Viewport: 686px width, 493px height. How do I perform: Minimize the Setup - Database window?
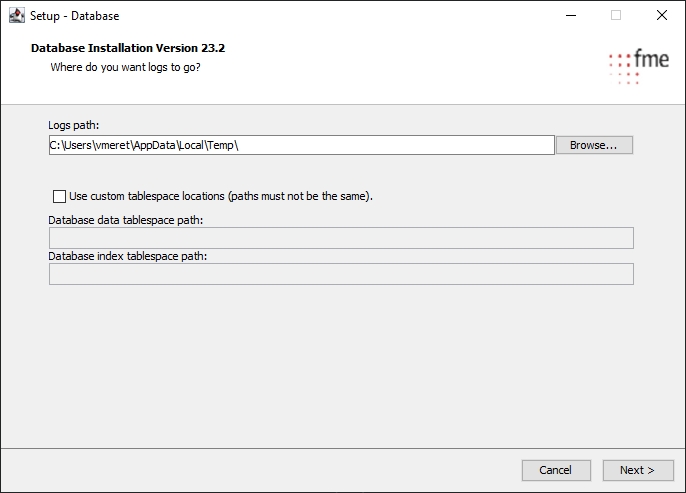(x=570, y=15)
